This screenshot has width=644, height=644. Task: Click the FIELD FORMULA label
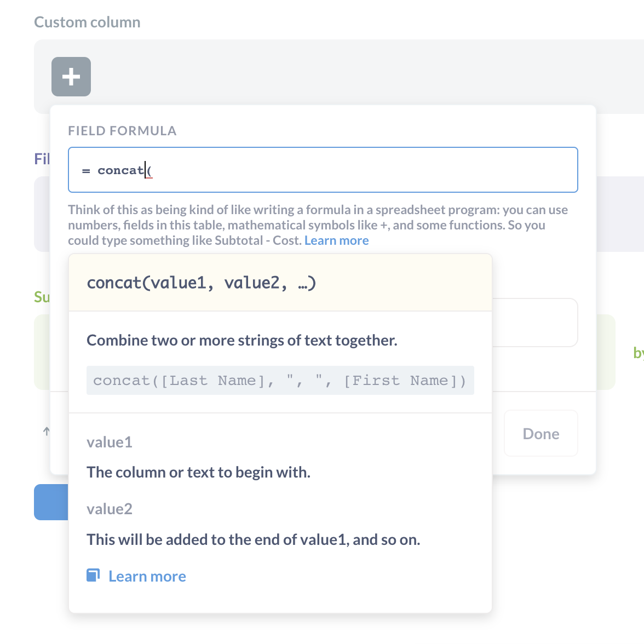[x=122, y=130]
